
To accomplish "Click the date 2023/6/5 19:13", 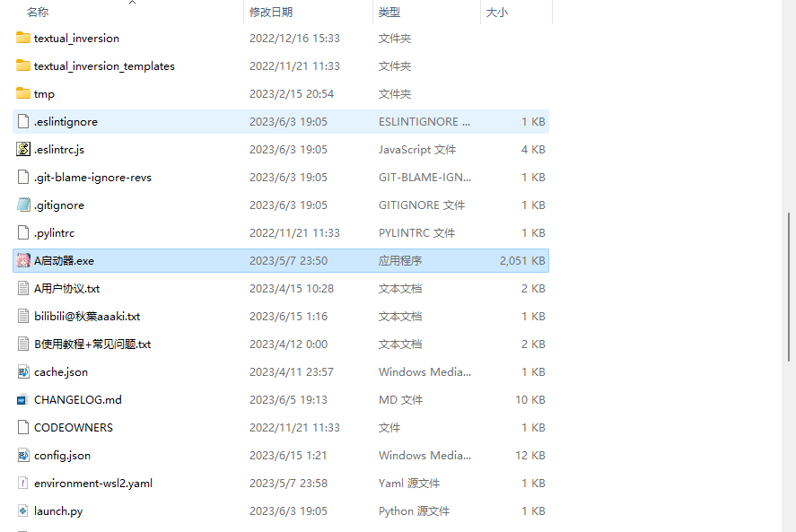I will [x=288, y=400].
